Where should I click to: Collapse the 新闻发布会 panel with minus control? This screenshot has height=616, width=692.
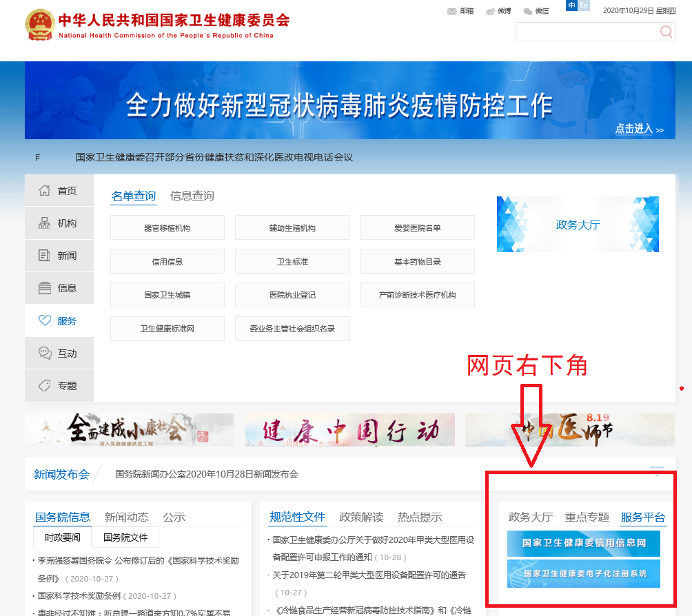point(657,467)
